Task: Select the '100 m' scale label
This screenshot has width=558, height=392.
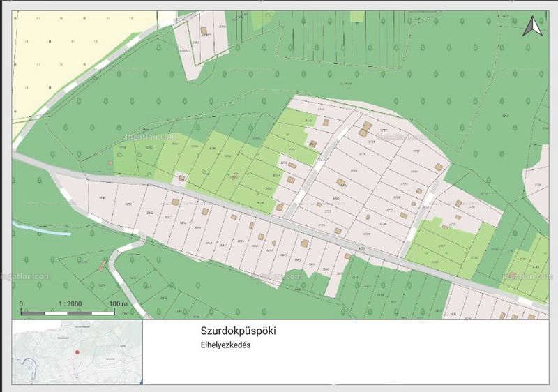Action: 118,304
